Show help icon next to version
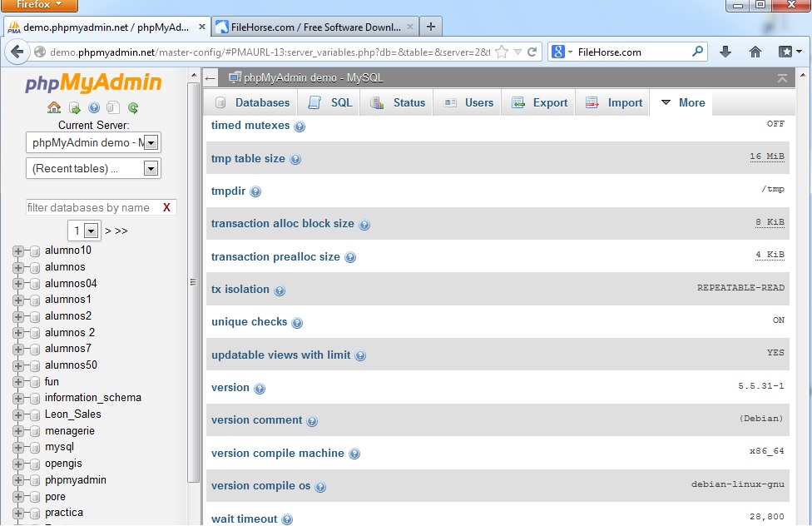Image resolution: width=812 pixels, height=526 pixels. coord(260,389)
